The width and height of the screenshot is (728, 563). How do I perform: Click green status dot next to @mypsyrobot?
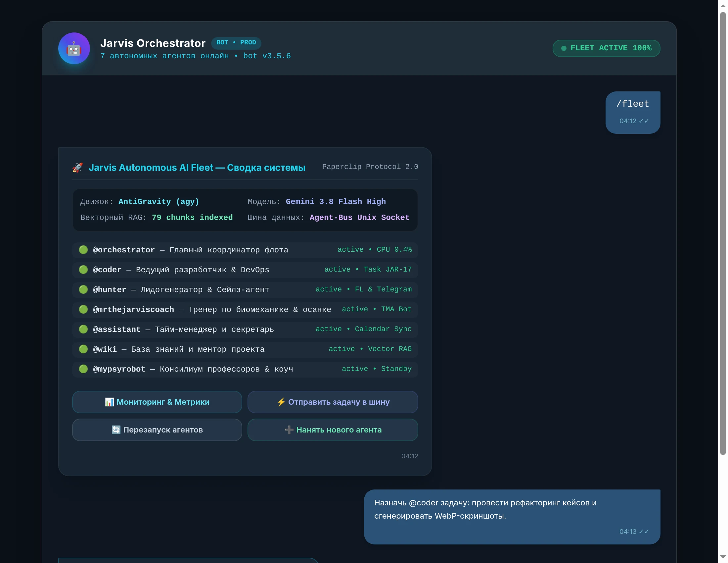click(83, 369)
